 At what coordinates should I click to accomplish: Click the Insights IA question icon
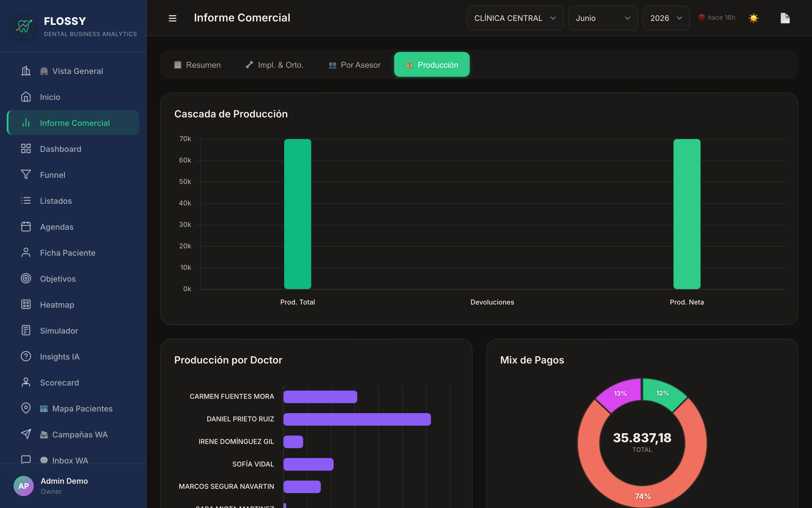tap(26, 356)
